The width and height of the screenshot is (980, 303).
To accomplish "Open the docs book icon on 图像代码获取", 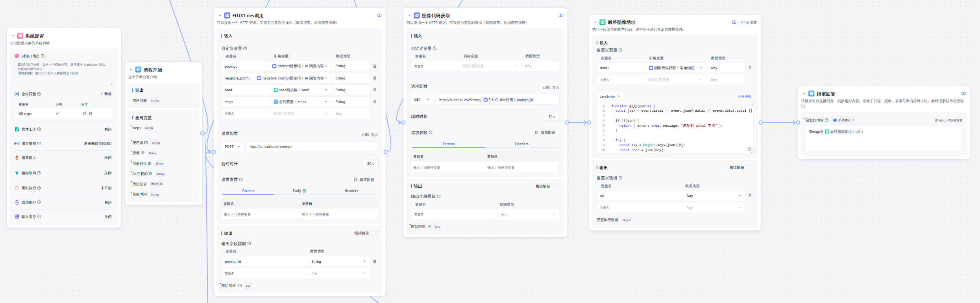I will tap(560, 15).
